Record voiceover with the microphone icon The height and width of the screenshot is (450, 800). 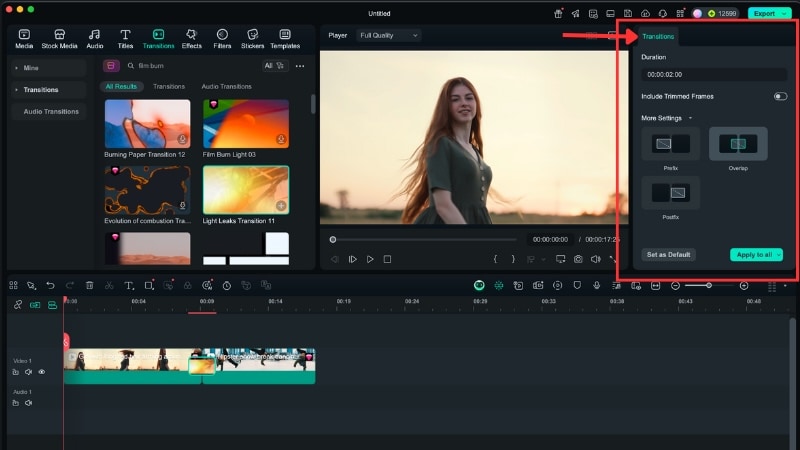click(x=596, y=285)
